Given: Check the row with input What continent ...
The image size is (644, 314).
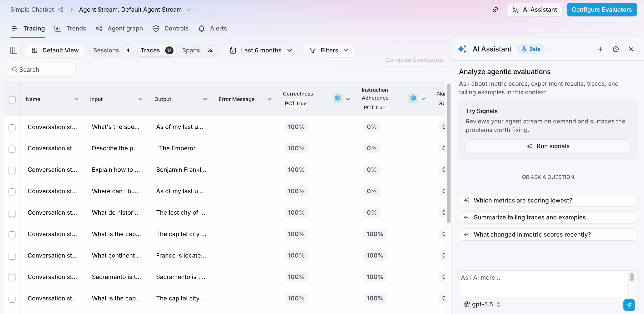Looking at the screenshot, I should pyautogui.click(x=12, y=256).
